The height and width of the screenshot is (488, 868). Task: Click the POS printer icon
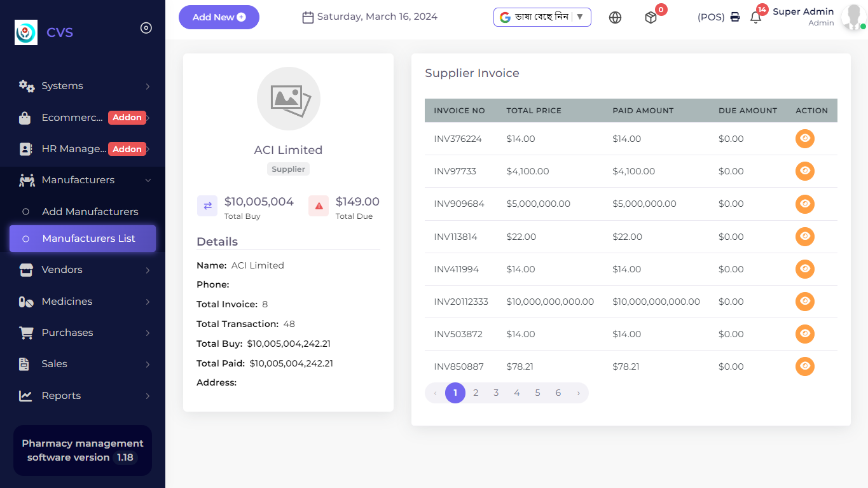tap(735, 17)
